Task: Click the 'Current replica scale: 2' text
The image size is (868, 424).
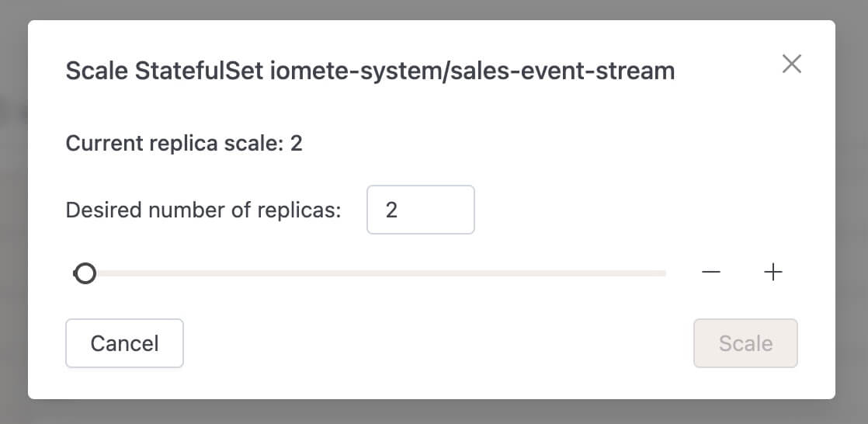Action: pyautogui.click(x=184, y=144)
